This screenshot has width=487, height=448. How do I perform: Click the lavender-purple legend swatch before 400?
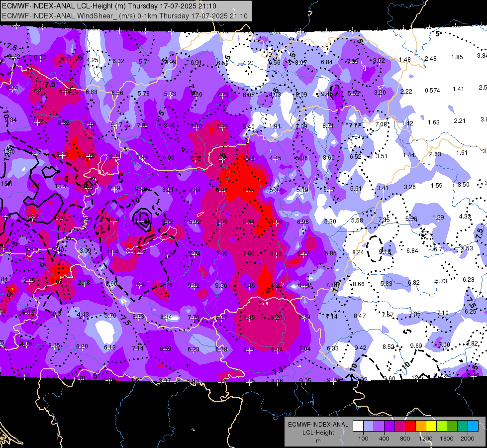click(x=379, y=426)
